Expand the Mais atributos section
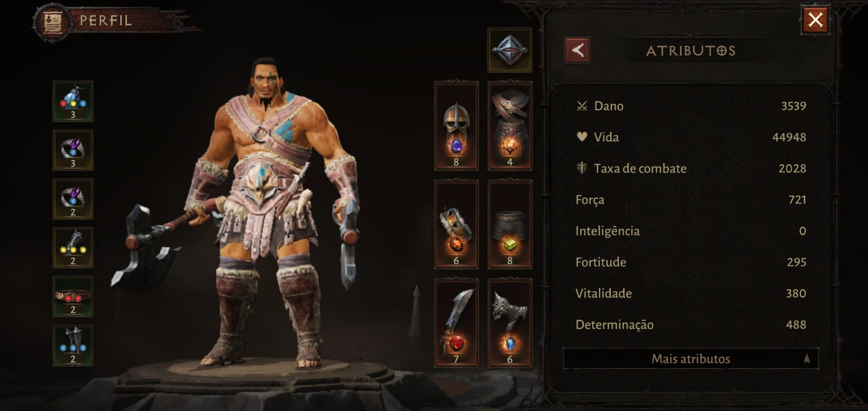 click(x=691, y=359)
